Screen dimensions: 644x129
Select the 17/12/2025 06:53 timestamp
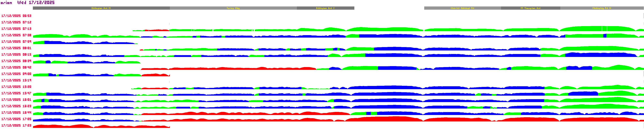[16, 16]
